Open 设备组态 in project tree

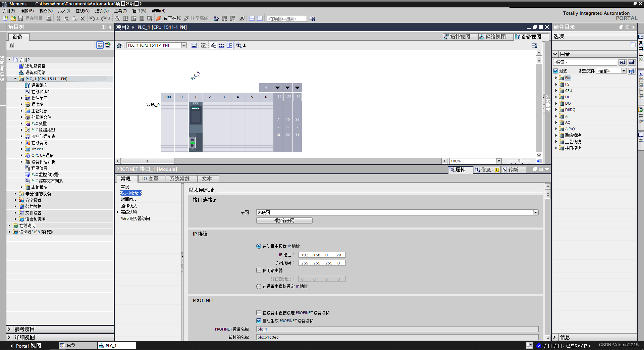tap(39, 85)
